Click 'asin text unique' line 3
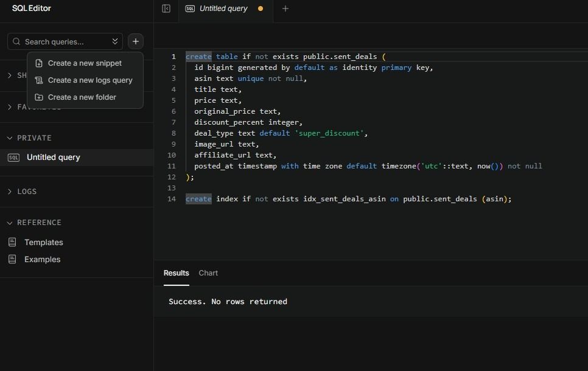 click(229, 78)
